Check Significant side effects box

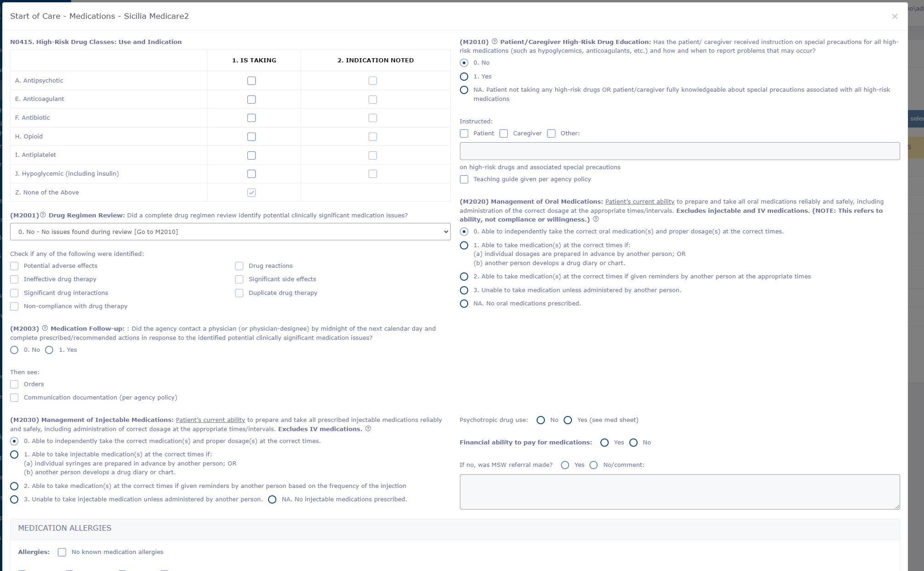pos(239,279)
